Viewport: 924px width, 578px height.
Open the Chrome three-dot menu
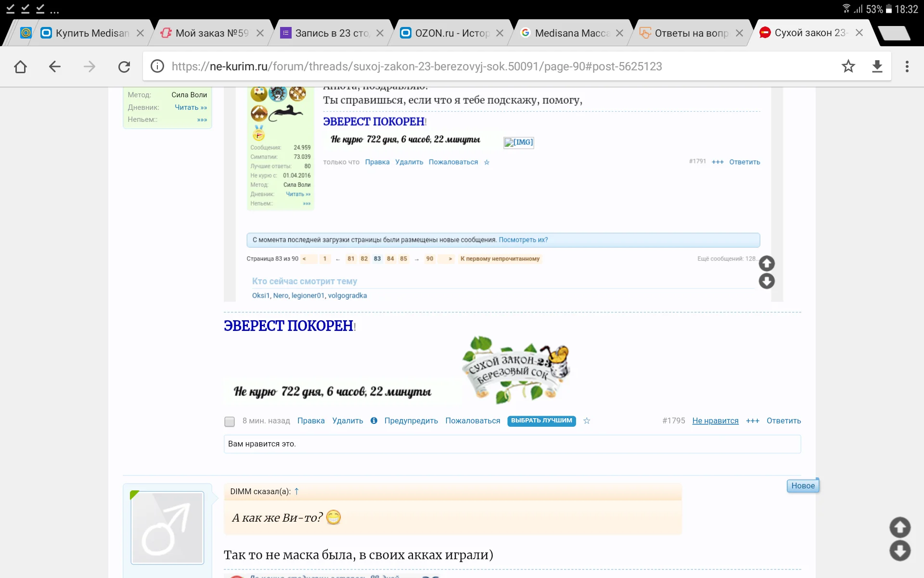[x=908, y=66]
